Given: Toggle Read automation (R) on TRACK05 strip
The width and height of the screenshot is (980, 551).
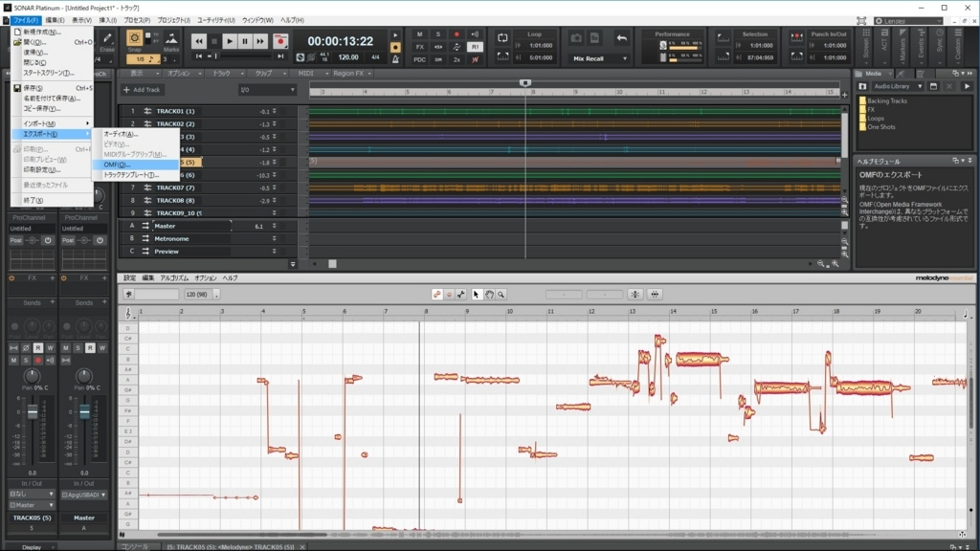Looking at the screenshot, I should click(x=38, y=348).
